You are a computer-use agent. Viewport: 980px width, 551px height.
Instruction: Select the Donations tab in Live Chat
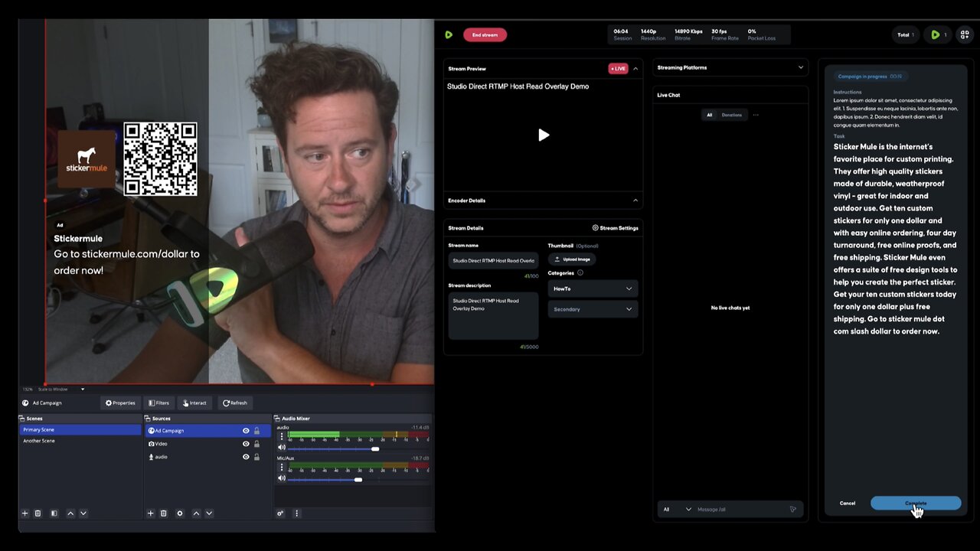pyautogui.click(x=732, y=115)
